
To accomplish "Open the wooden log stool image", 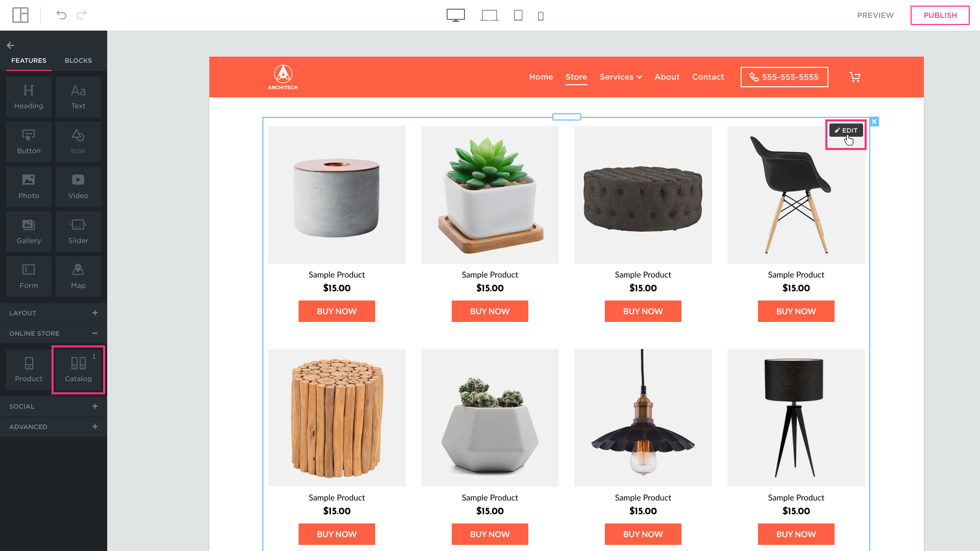I will point(337,418).
